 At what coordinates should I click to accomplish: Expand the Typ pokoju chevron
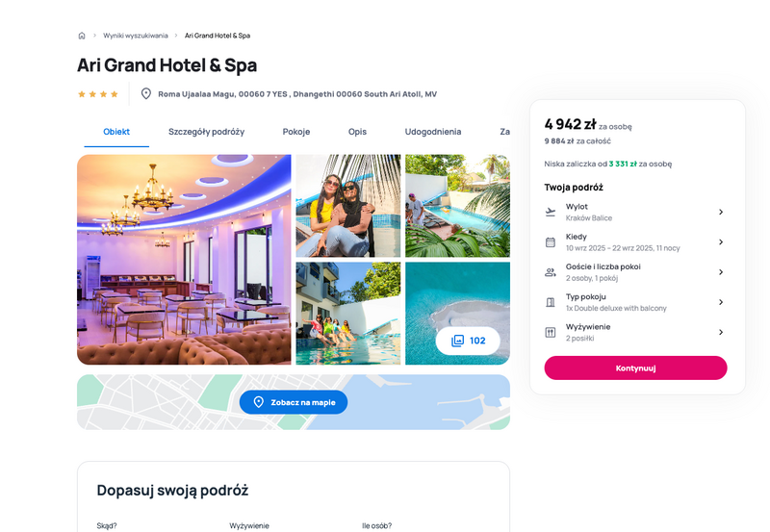click(x=721, y=302)
